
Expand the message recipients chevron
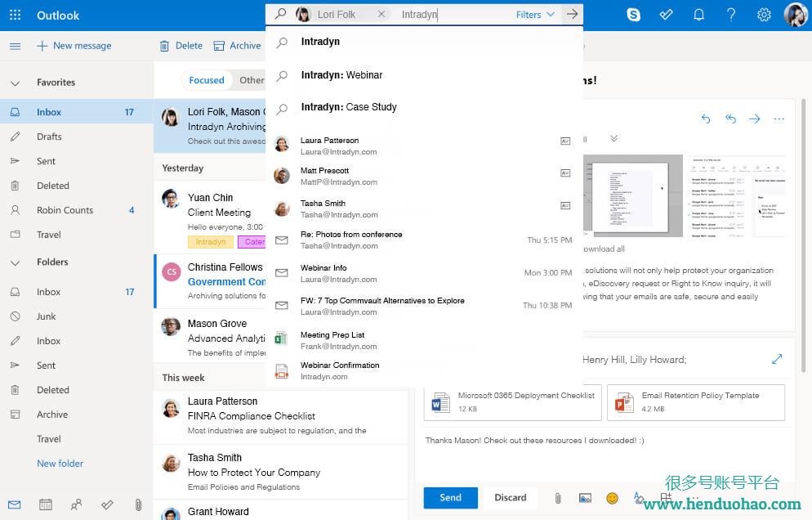tap(613, 138)
